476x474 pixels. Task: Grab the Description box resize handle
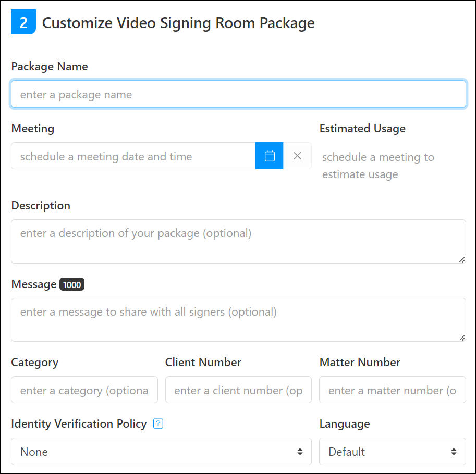(x=462, y=260)
